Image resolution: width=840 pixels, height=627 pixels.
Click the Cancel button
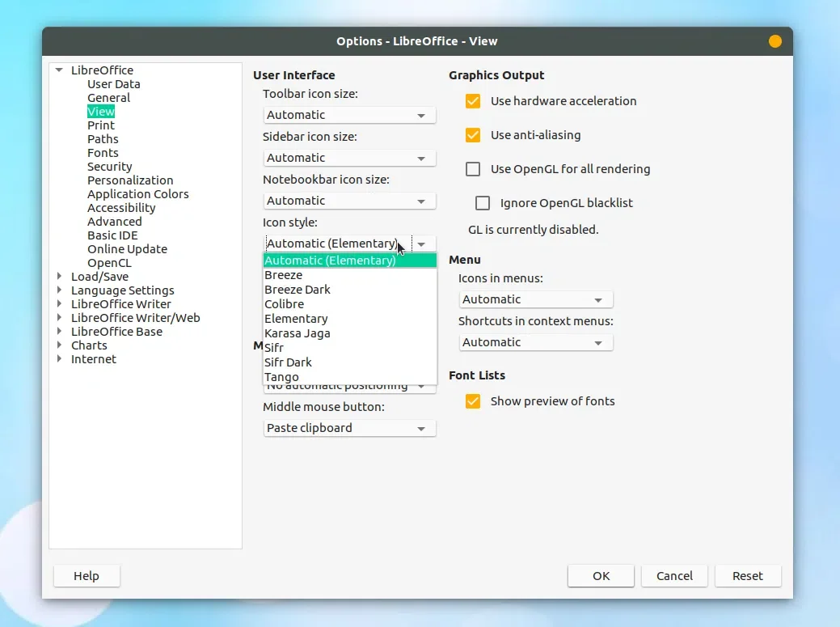point(674,576)
